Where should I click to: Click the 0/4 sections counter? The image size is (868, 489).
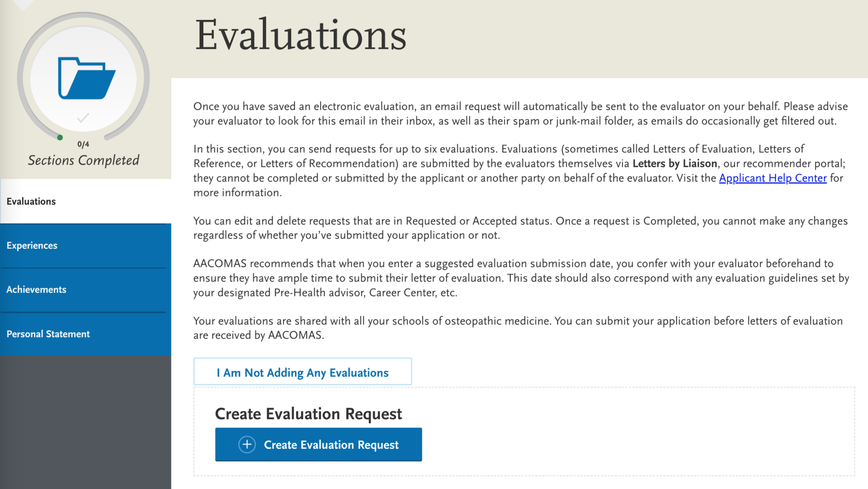pos(83,145)
